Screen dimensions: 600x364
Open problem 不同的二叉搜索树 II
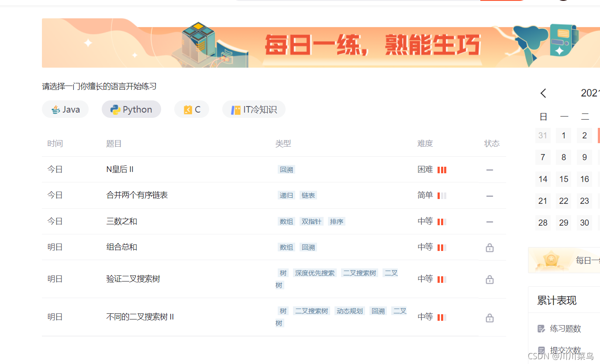click(x=140, y=317)
